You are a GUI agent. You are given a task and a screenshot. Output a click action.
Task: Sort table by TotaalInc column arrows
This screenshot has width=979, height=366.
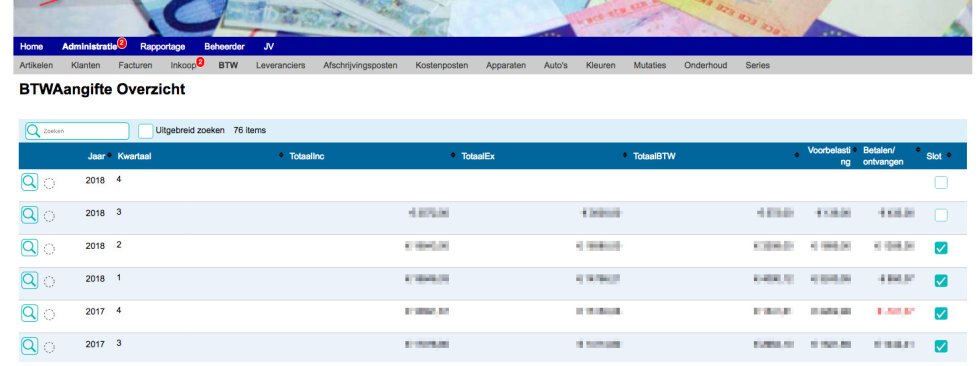pyautogui.click(x=281, y=155)
